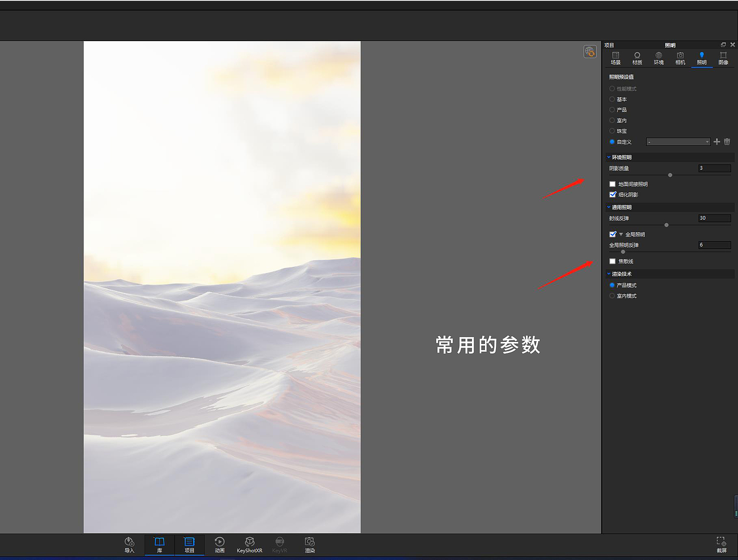Screen dimensions: 738x560
Task: Select the 自定义 custom preset radio
Action: click(612, 142)
